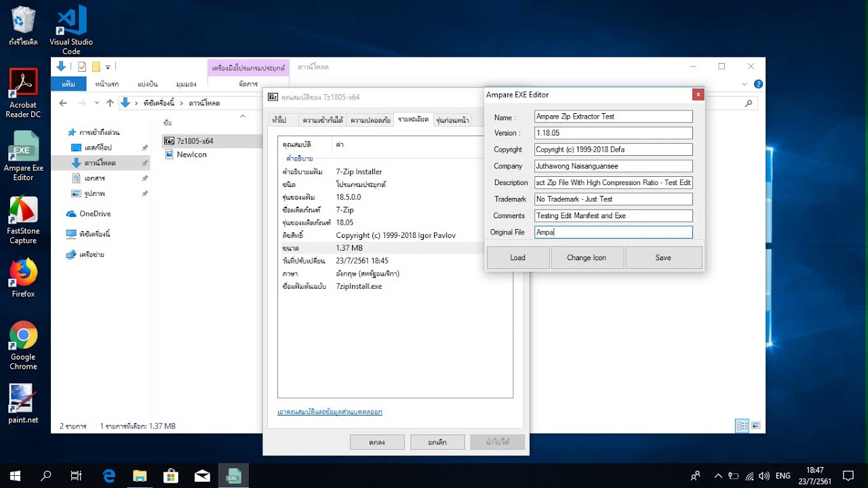Click Save button in Ampare EXE Editor
Image resolution: width=868 pixels, height=488 pixels.
click(663, 258)
